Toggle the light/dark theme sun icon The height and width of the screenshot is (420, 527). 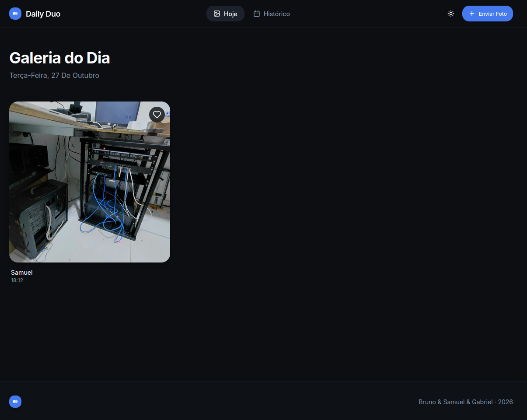[x=451, y=14]
